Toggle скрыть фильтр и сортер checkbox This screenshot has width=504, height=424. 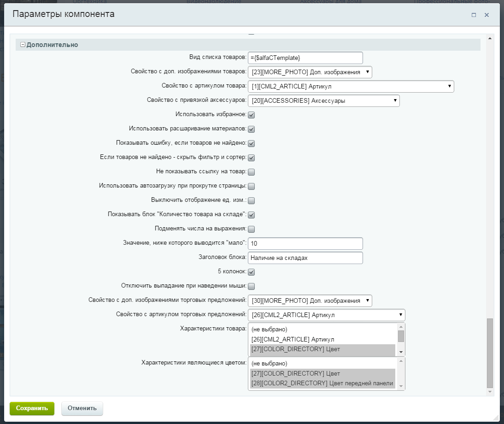(x=252, y=158)
